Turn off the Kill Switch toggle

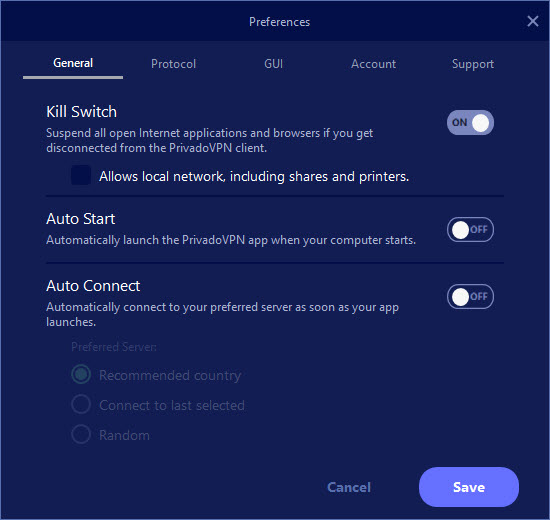click(x=470, y=123)
